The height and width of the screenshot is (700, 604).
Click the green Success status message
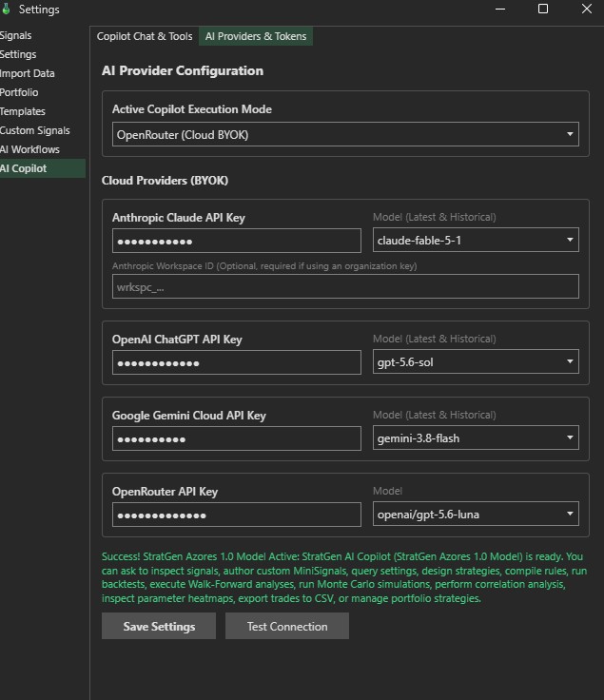(x=344, y=577)
